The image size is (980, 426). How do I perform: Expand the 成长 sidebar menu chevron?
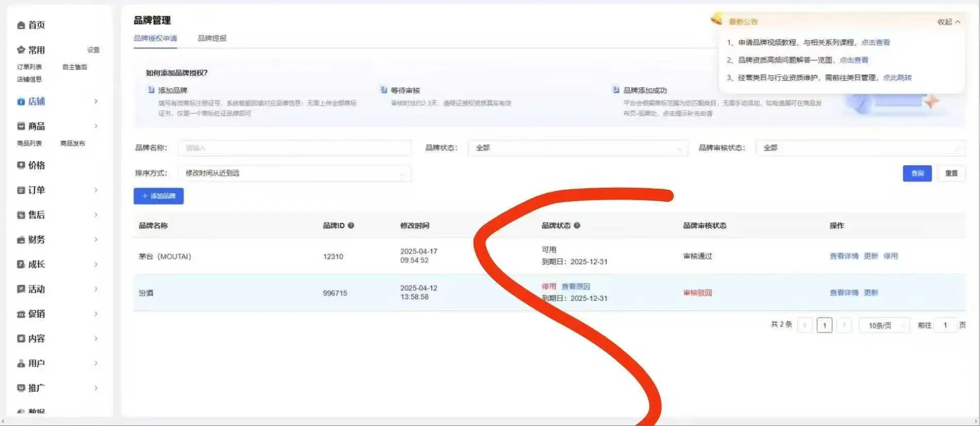pos(96,265)
